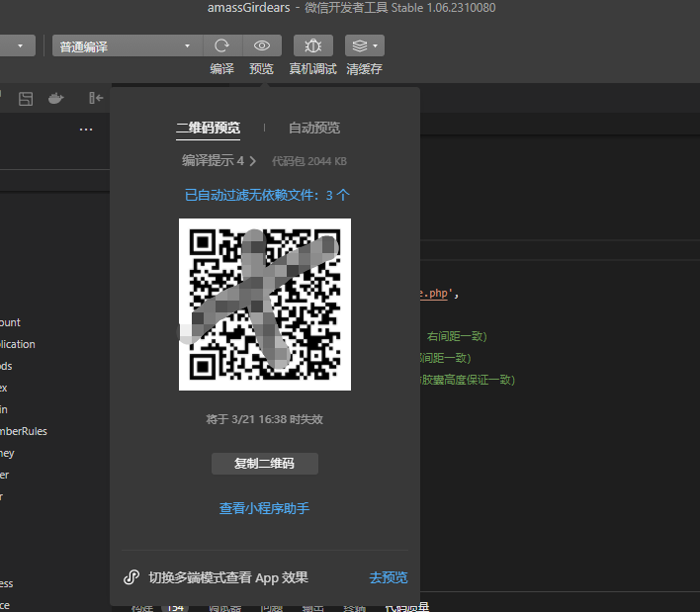Switch to the 自动预览 tab
The image size is (700, 612).
coord(314,129)
